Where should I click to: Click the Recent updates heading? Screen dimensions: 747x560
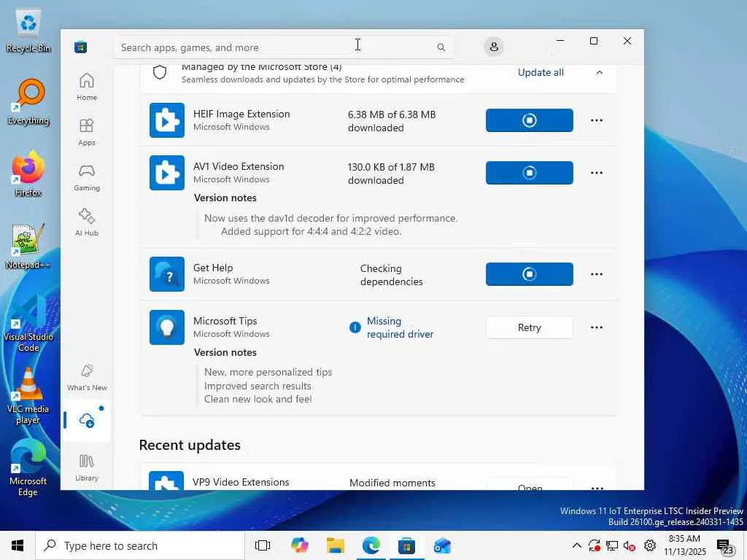click(x=190, y=445)
